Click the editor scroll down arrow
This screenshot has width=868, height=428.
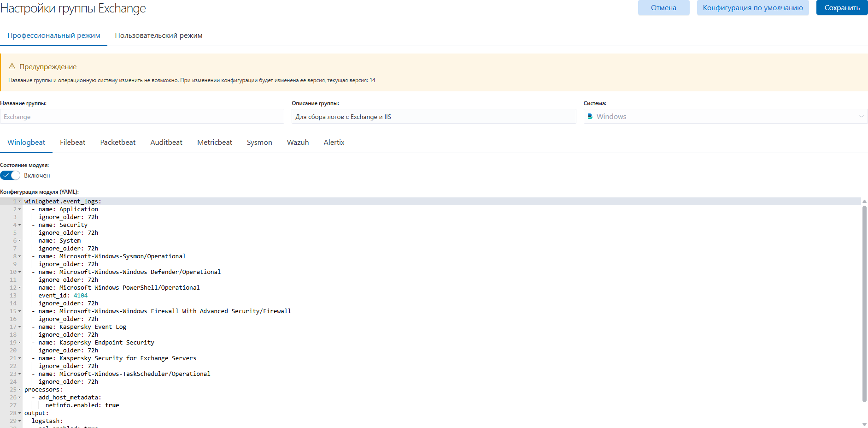point(864,424)
